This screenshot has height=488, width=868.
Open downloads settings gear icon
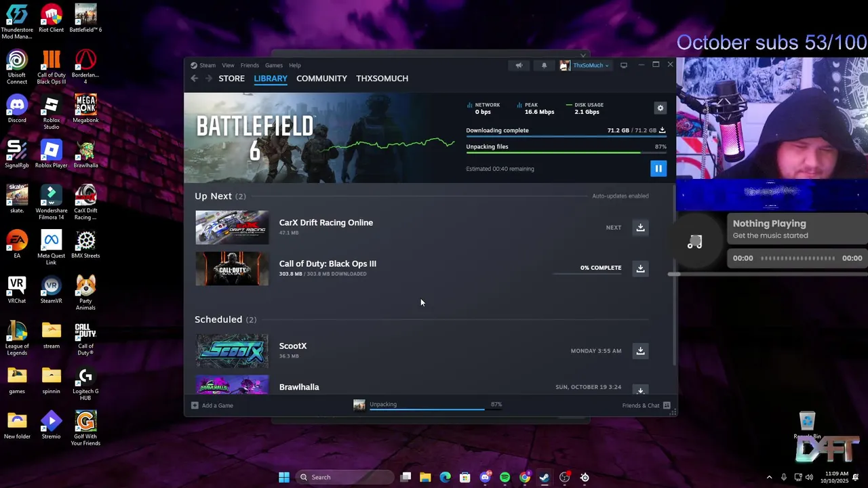pos(660,108)
